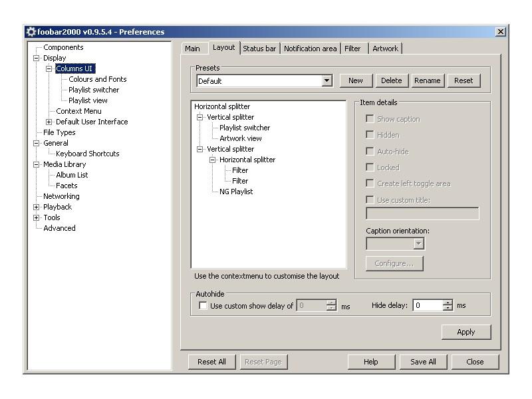Switch to the Notification area tab
This screenshot has width=532, height=399.
point(310,49)
